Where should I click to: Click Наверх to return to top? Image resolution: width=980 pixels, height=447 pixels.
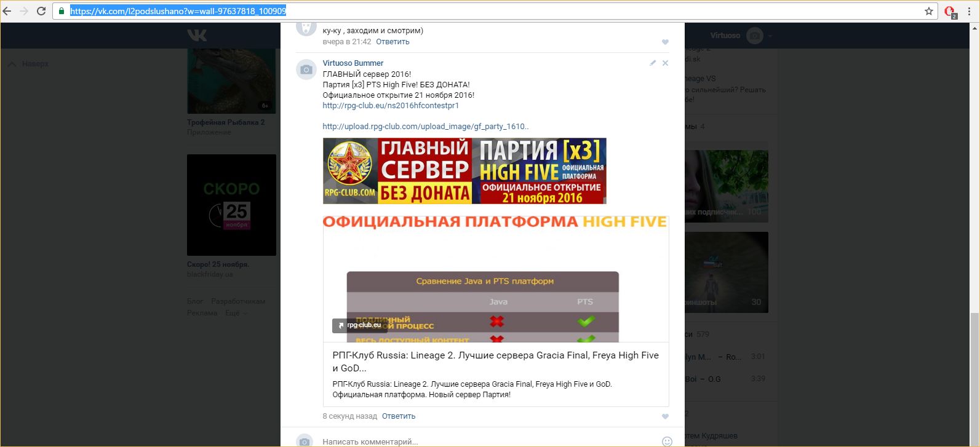(28, 64)
